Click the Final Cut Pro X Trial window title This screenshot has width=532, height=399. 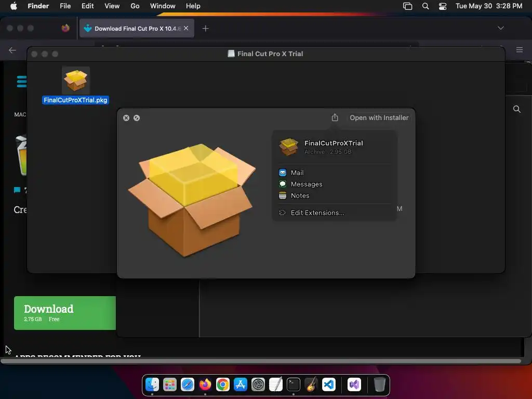coord(270,54)
